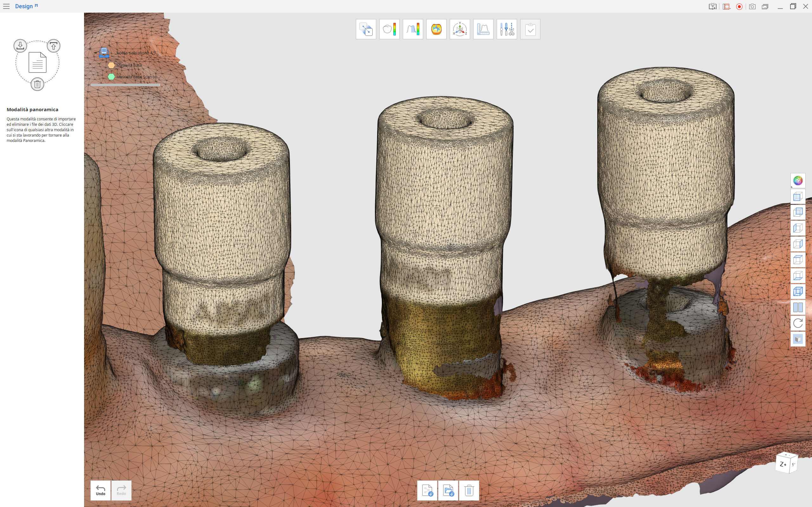Open the tooth occlusion color map tool
Screen dimensions: 812x507
click(436, 29)
